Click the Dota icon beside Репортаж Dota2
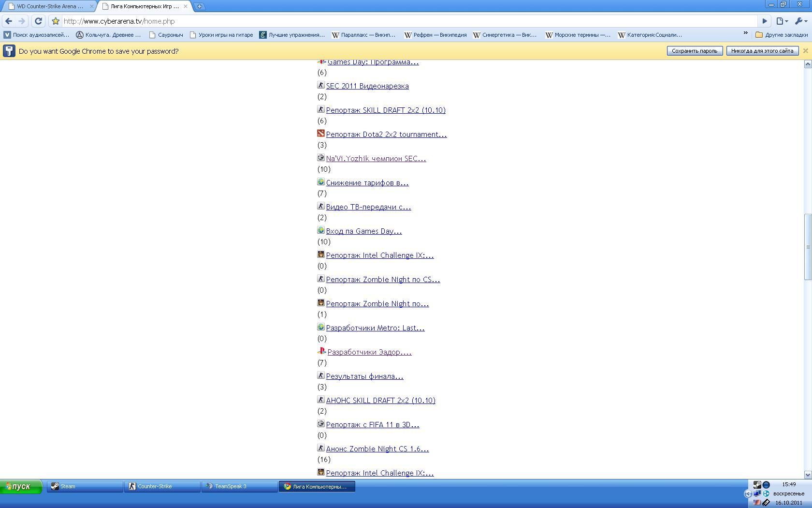 coord(321,133)
